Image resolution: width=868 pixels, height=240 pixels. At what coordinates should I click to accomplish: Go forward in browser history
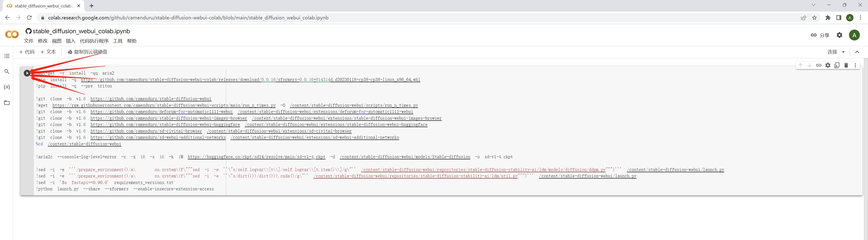click(x=18, y=18)
